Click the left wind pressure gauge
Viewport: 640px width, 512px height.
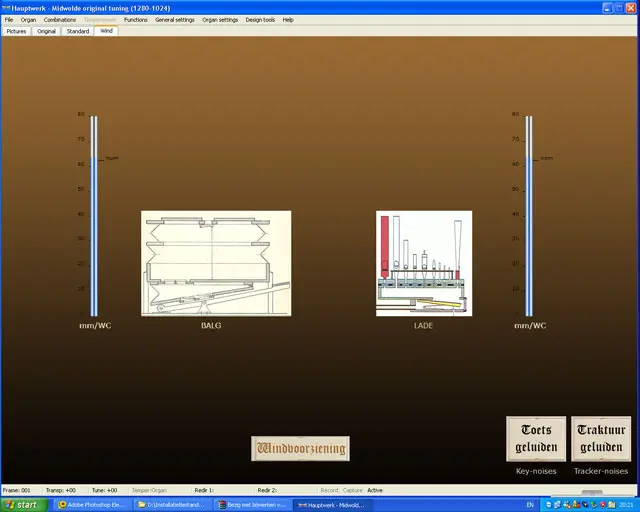pyautogui.click(x=94, y=215)
